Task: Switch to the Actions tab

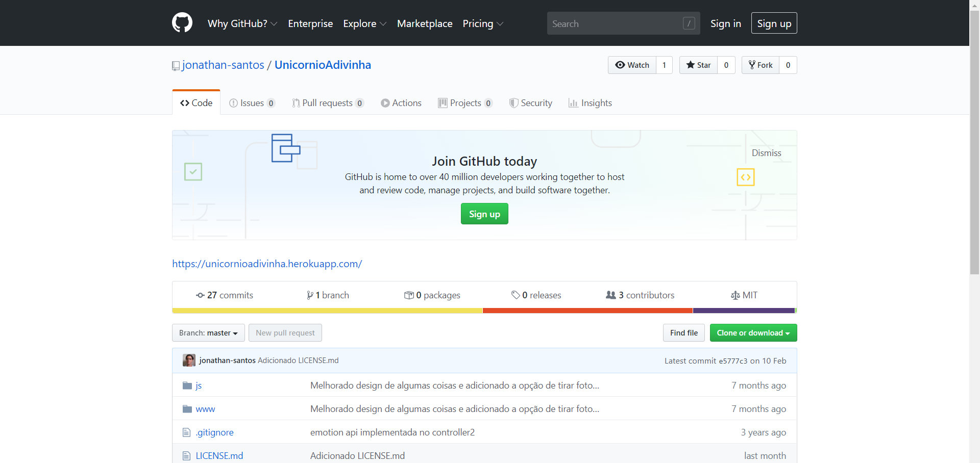Action: coord(401,103)
